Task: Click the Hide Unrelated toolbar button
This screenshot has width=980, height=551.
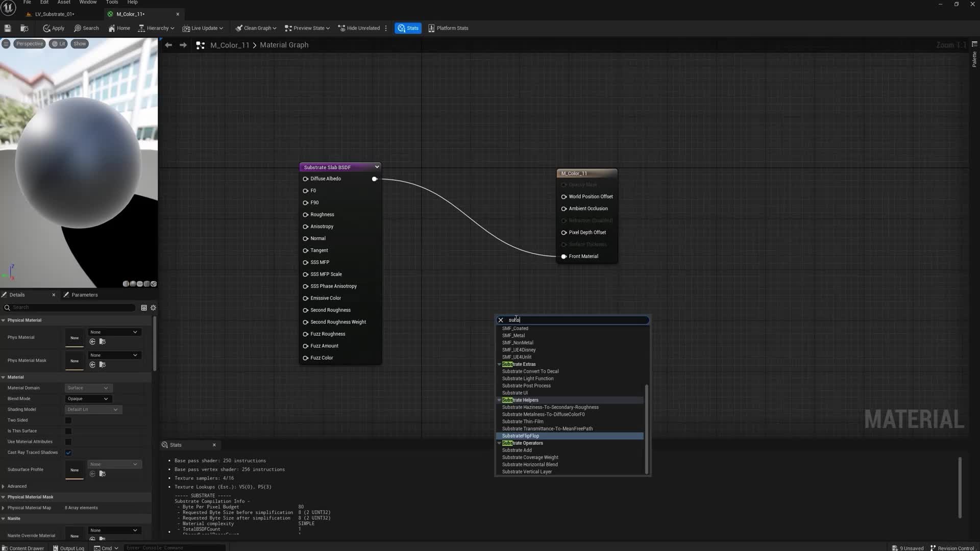Action: click(x=359, y=28)
